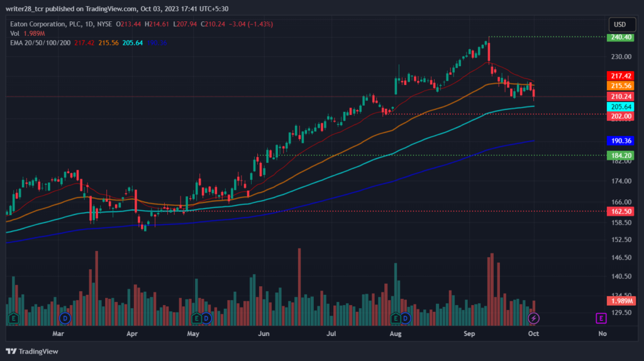Select the Vol indicator legend
Image resolution: width=644 pixels, height=361 pixels.
click(15, 33)
